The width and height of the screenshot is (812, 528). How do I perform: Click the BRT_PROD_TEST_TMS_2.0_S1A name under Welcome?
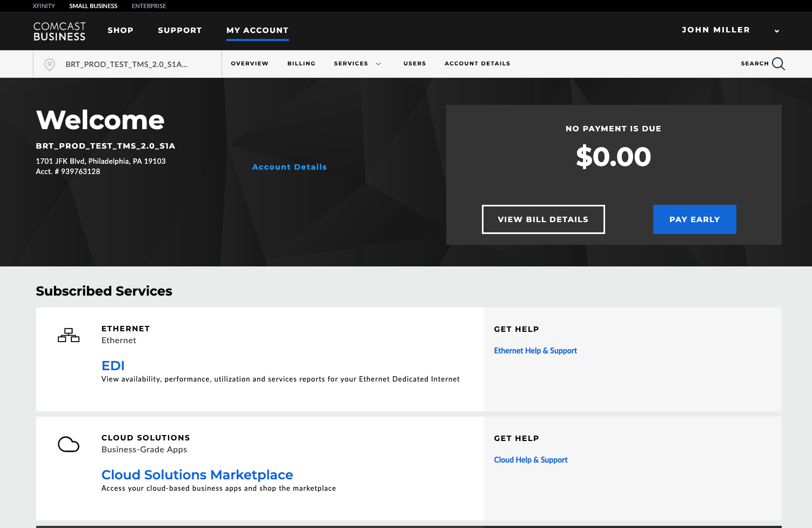pos(105,146)
